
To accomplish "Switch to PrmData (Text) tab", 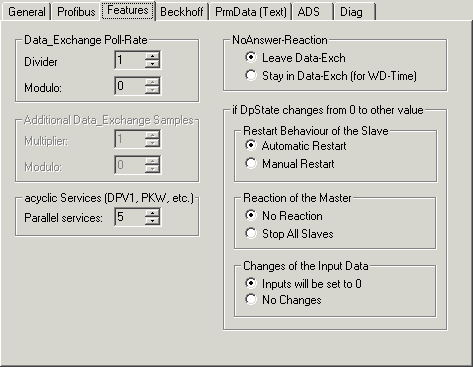I will coord(251,12).
